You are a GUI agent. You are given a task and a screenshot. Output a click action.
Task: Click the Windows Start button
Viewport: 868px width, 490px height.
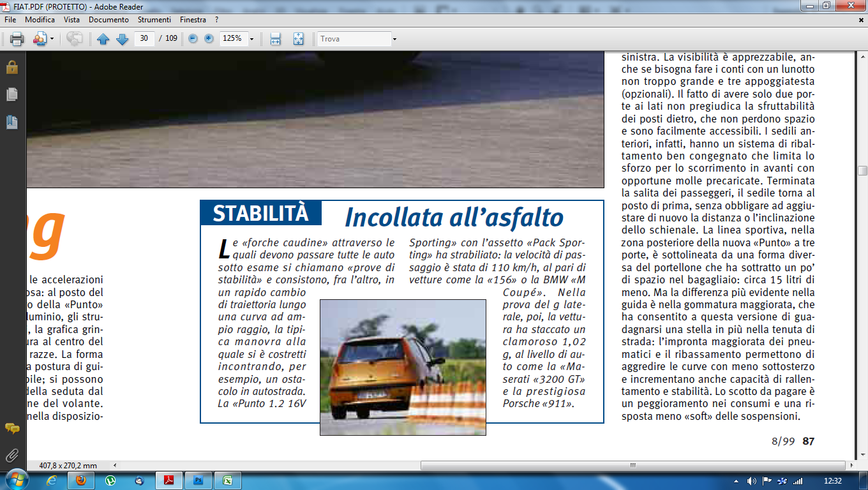click(x=15, y=480)
